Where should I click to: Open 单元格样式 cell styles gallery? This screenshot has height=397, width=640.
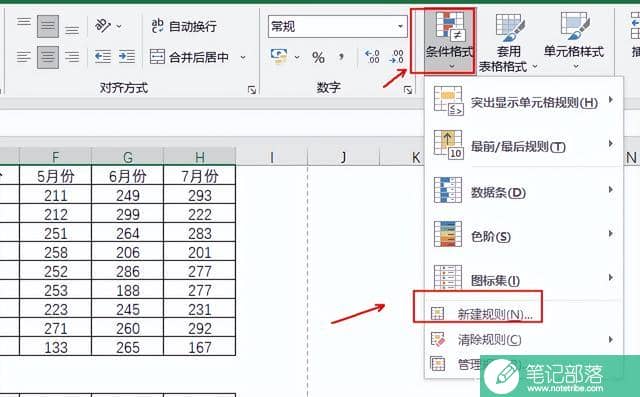point(574,40)
